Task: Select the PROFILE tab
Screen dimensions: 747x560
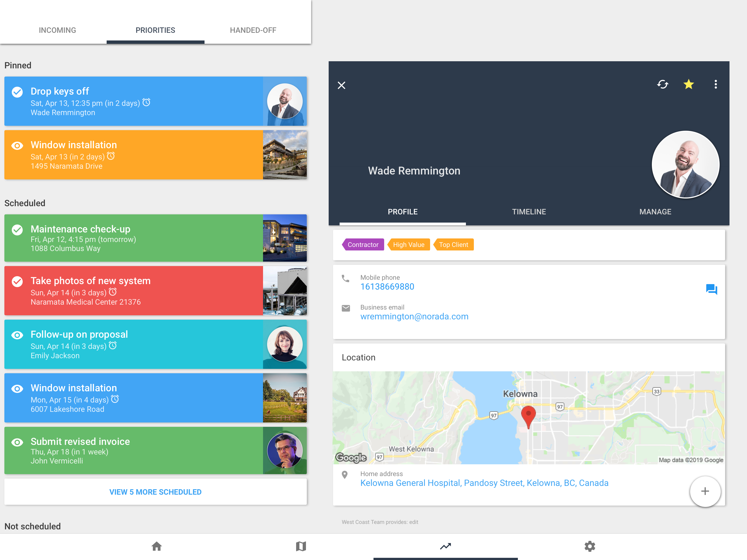Action: tap(402, 212)
